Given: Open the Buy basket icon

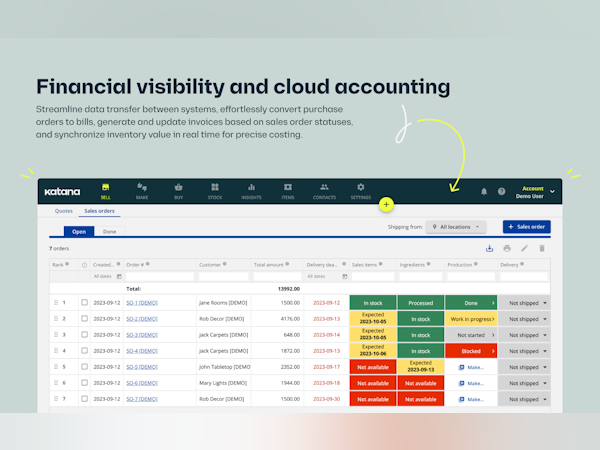Looking at the screenshot, I should pyautogui.click(x=178, y=187).
